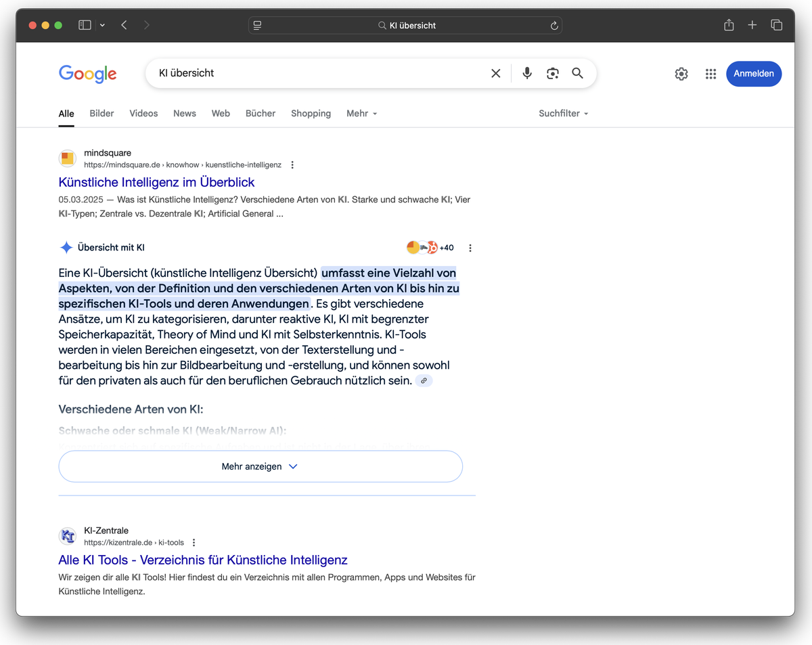Screen dimensions: 812x645
Task: Click Safari address bar showing KI übersicht
Action: coord(405,26)
